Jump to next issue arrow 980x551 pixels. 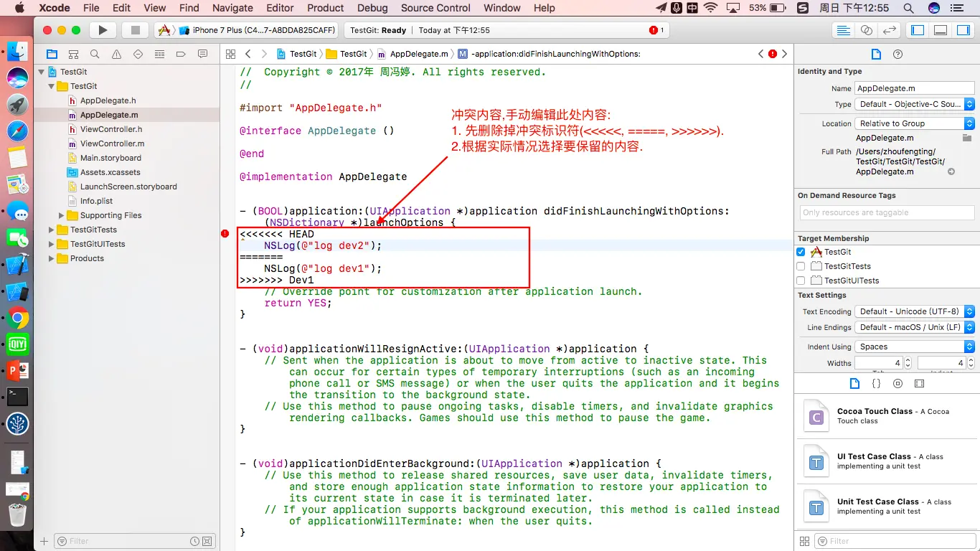coord(785,54)
